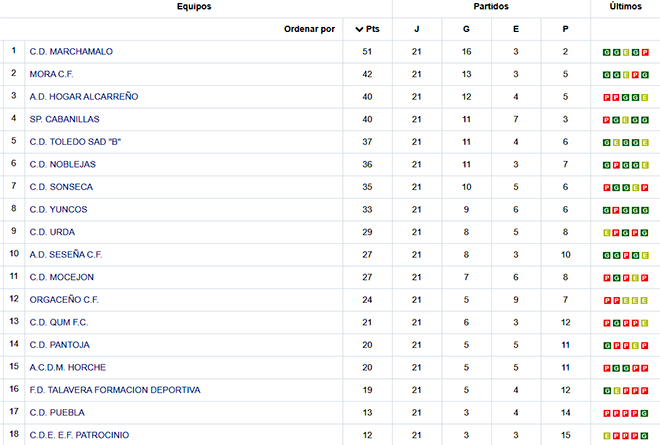The height and width of the screenshot is (445, 660).
Task: Click the last yellow E icon in ORGACEÑO C.F.'s row
Action: pos(645,301)
